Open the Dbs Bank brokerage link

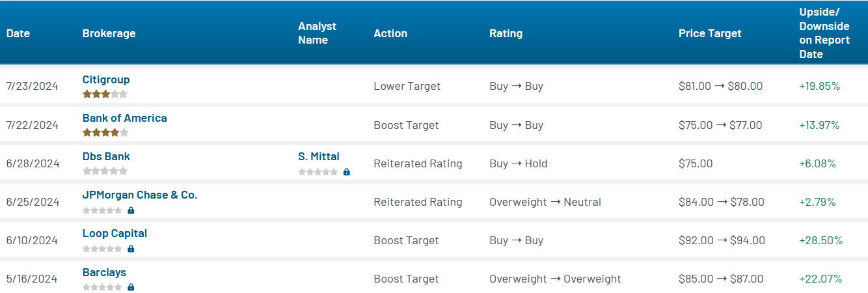[106, 156]
